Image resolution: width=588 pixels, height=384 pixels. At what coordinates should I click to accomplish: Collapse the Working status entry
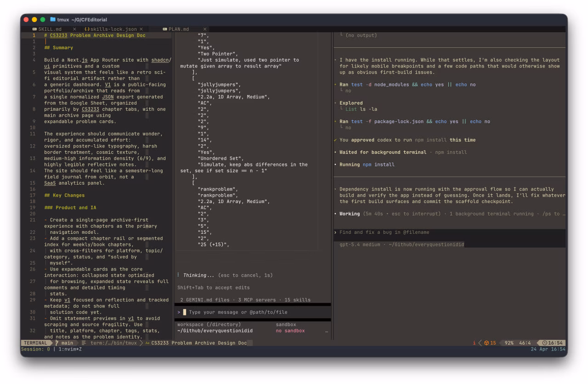point(351,214)
